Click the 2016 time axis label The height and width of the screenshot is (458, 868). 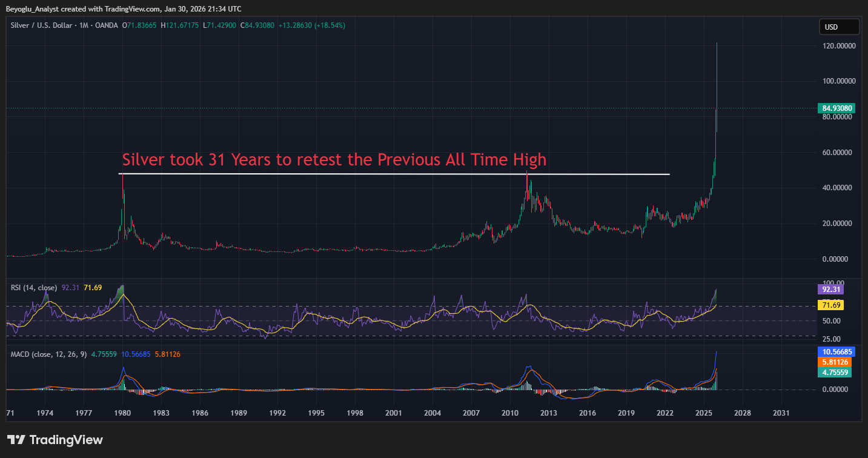coord(588,413)
